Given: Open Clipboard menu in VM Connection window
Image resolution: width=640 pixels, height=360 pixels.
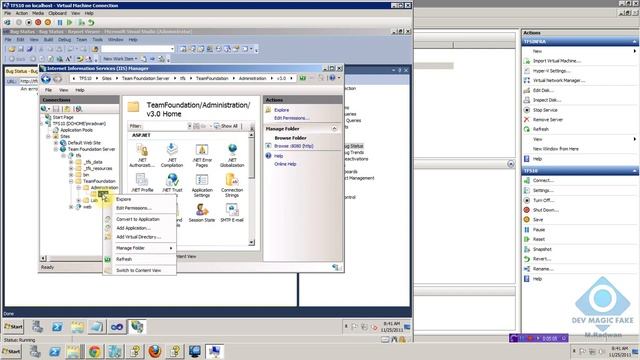Looking at the screenshot, I should click(x=57, y=13).
